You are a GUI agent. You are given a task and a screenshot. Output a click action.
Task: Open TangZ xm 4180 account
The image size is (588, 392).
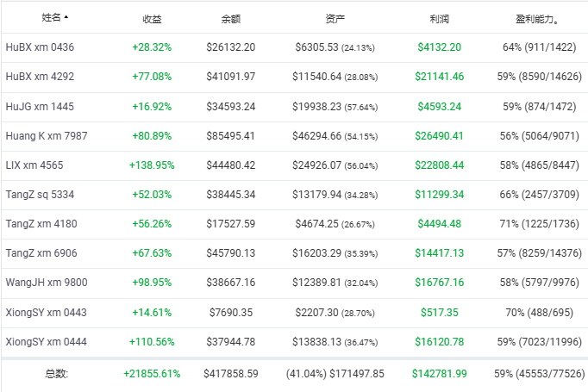(41, 224)
